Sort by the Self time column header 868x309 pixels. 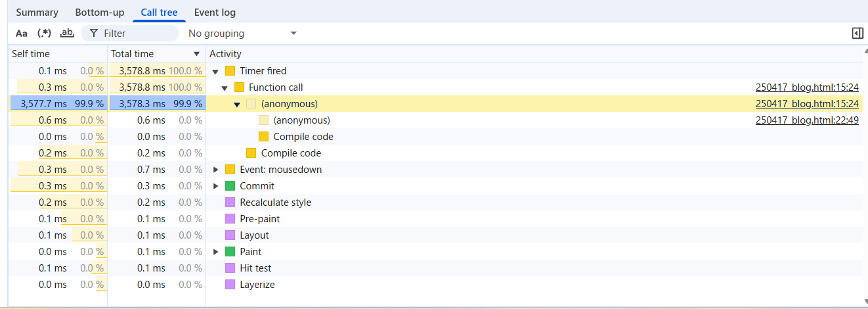coord(31,54)
